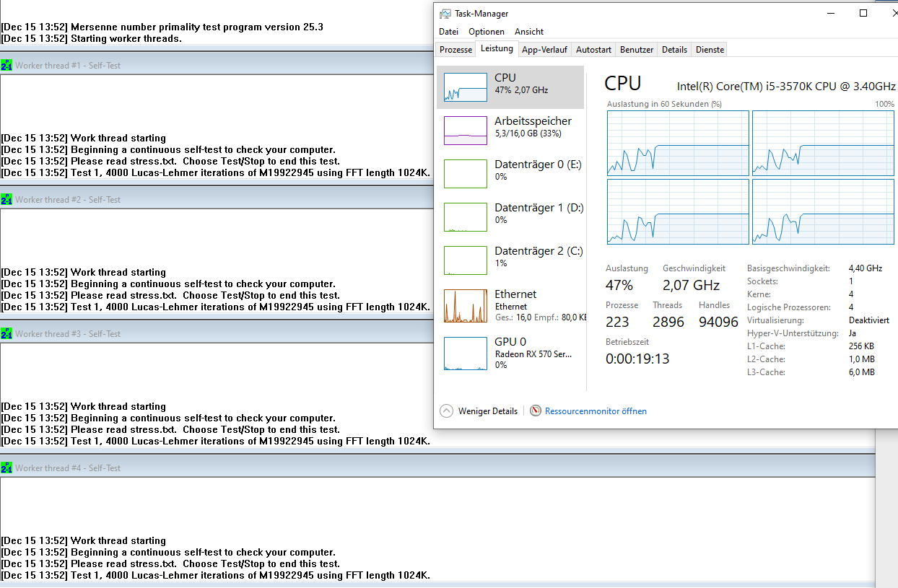The image size is (898, 588).
Task: Click the Prozesse count 223
Action: click(x=617, y=322)
